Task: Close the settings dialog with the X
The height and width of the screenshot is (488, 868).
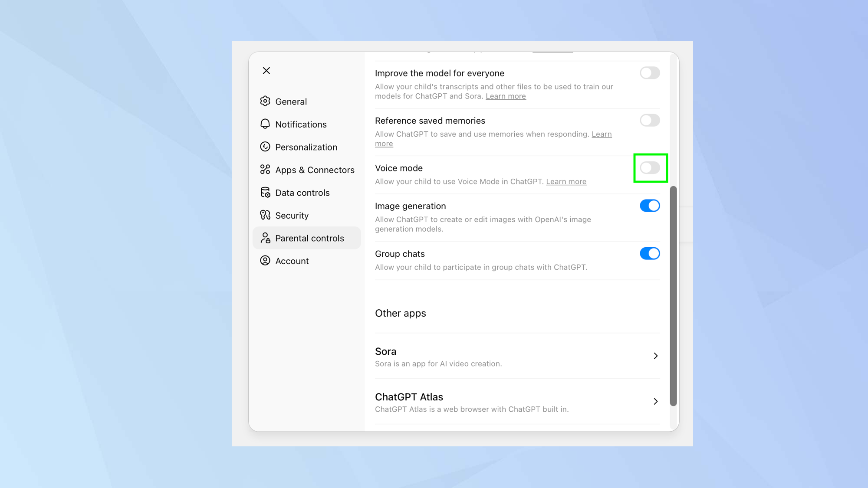Action: [266, 70]
